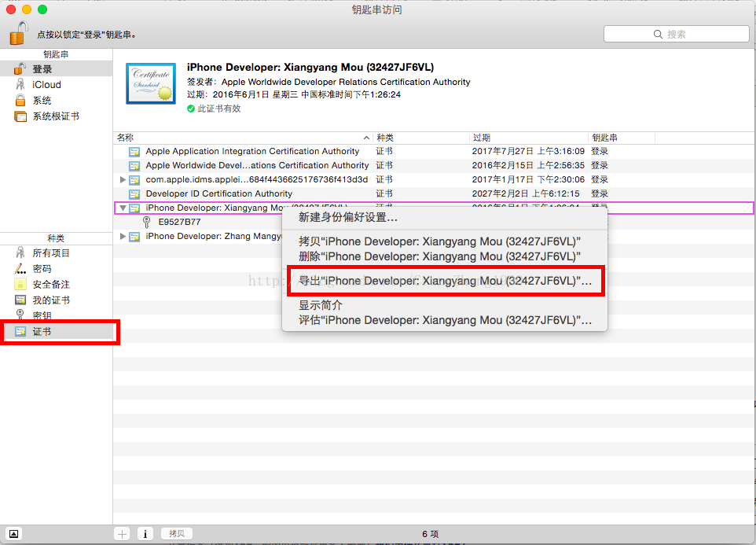Click the plus button to add item

coord(122,534)
